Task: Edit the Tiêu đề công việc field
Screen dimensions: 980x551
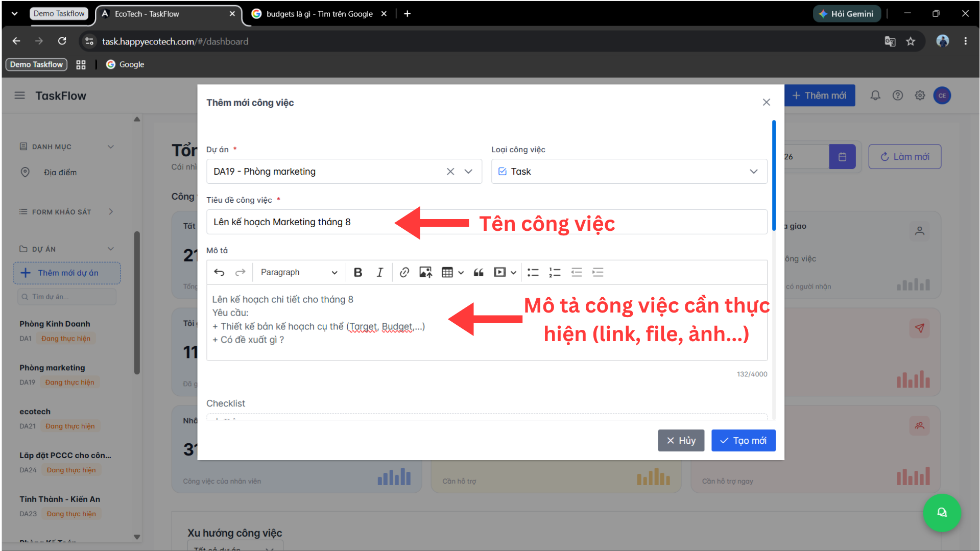Action: [x=487, y=222]
